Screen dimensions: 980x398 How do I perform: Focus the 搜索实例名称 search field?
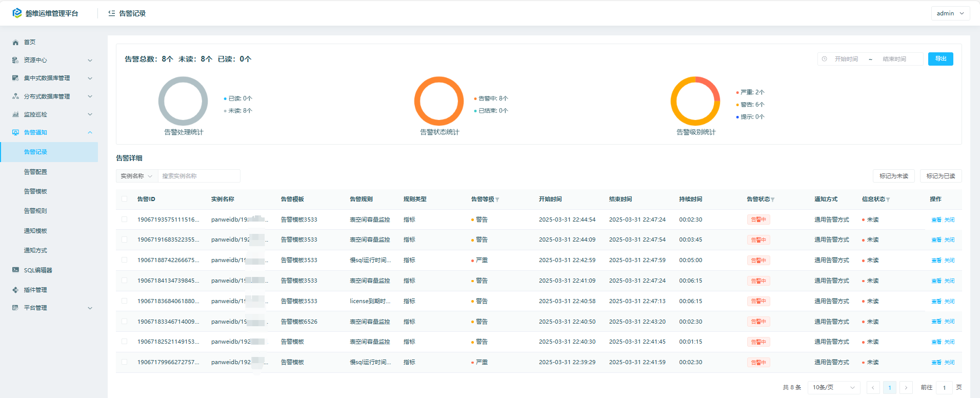199,176
